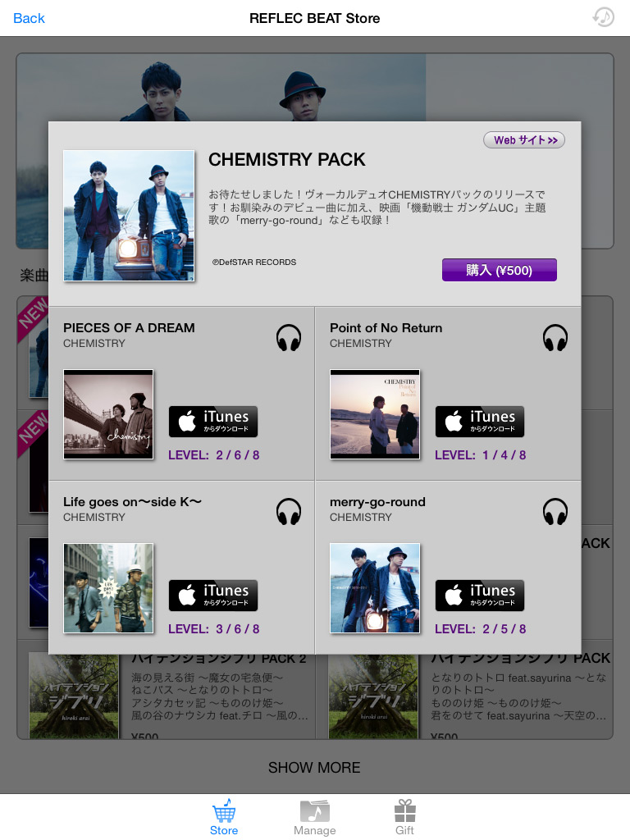The width and height of the screenshot is (630, 840).
Task: Open iTunes download for merry-go-round
Action: [479, 596]
